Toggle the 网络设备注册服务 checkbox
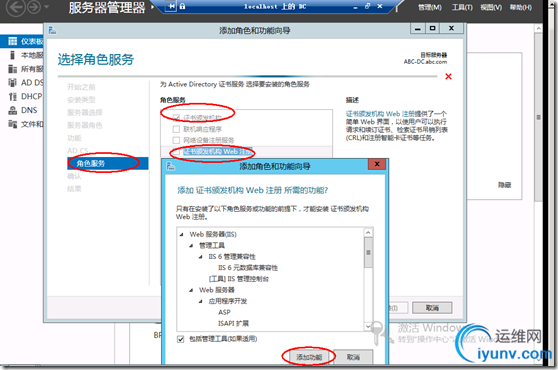Viewport: 558px width, 370px height. click(x=176, y=140)
